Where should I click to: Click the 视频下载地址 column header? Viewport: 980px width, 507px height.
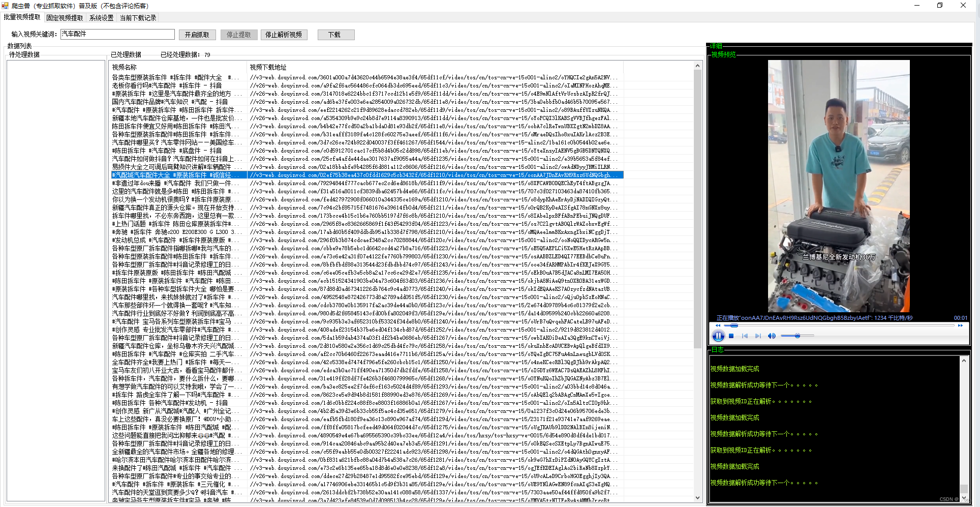click(x=435, y=67)
